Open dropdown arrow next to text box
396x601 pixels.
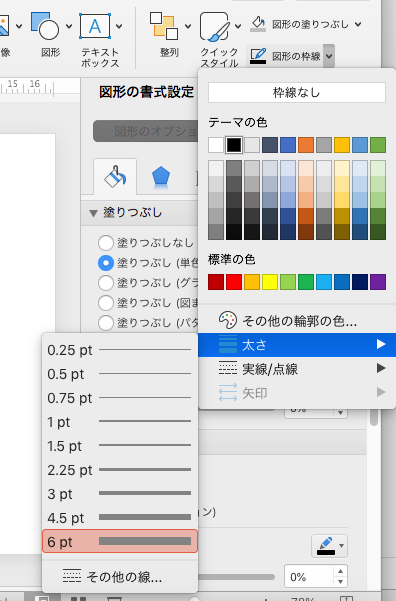(x=119, y=26)
